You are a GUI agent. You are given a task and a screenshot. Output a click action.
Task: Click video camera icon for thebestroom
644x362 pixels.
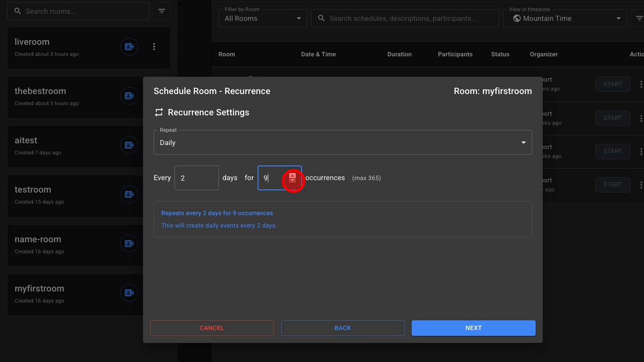(129, 96)
